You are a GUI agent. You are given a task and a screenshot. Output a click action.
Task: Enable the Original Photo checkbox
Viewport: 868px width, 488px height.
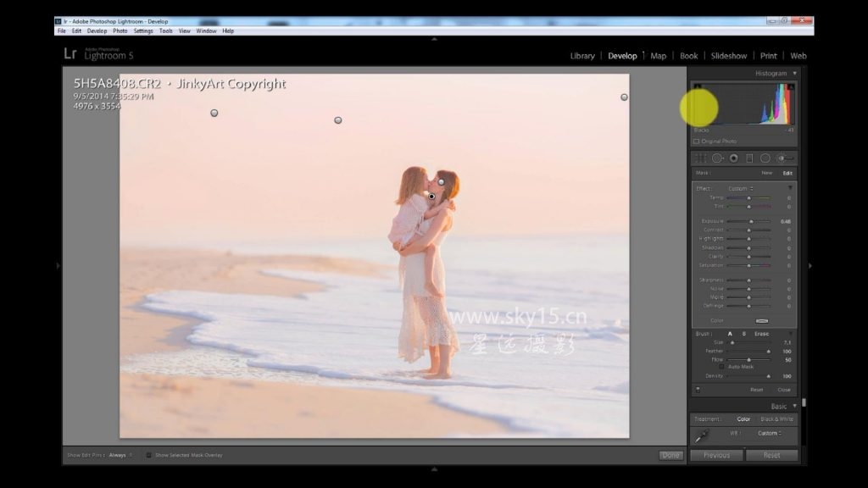click(x=697, y=141)
